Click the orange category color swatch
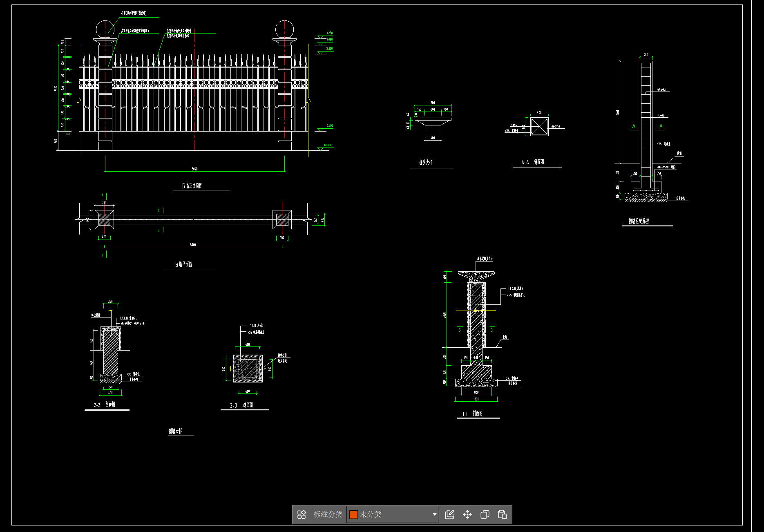Image resolution: width=764 pixels, height=532 pixels. 354,514
